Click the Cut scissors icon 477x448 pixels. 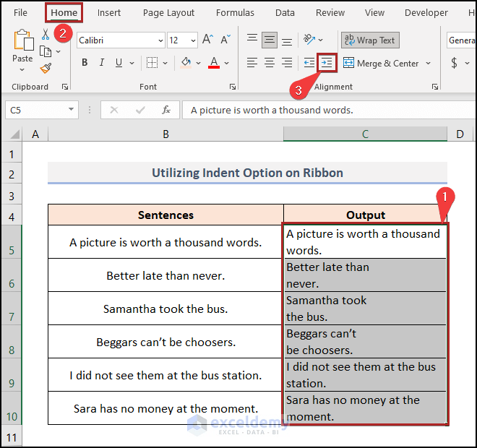click(x=46, y=35)
